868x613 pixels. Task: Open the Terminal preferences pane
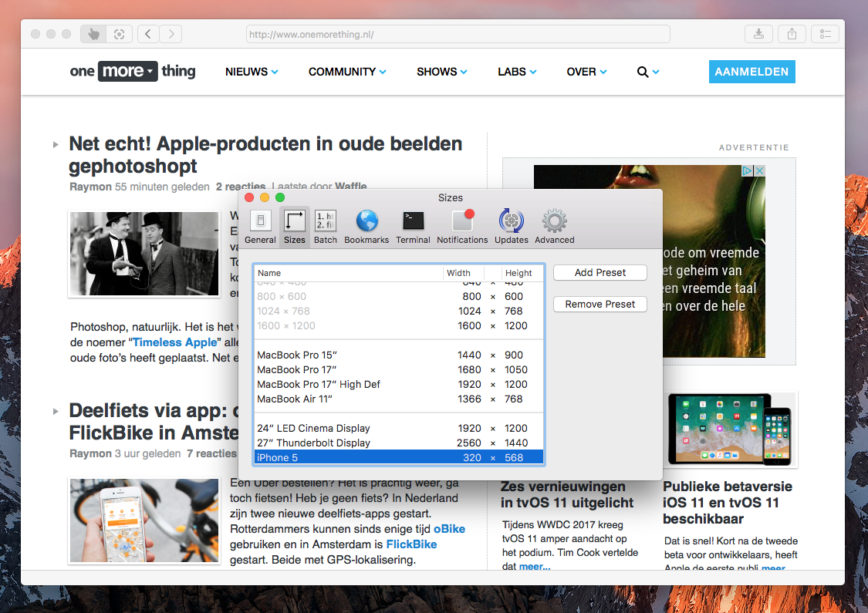click(413, 227)
